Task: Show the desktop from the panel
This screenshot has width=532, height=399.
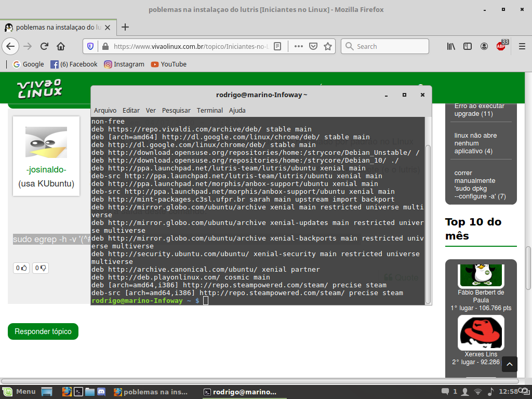Action: (47, 392)
